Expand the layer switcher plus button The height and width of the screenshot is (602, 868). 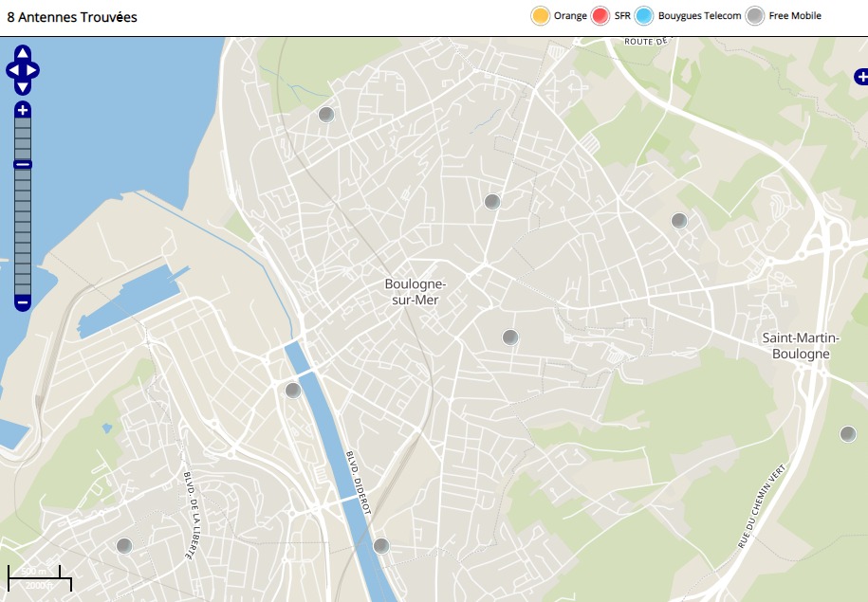click(860, 76)
